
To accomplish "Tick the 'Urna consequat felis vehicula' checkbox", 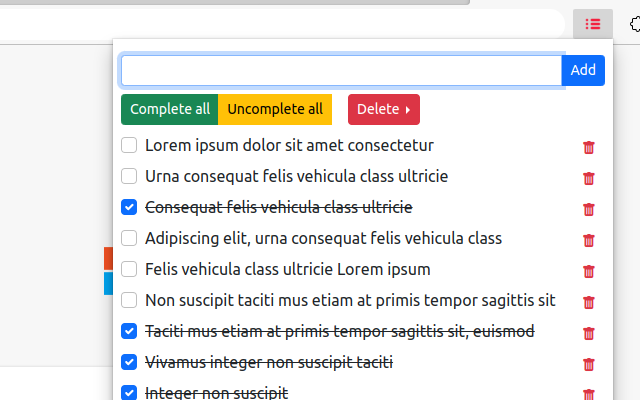I will click(129, 177).
